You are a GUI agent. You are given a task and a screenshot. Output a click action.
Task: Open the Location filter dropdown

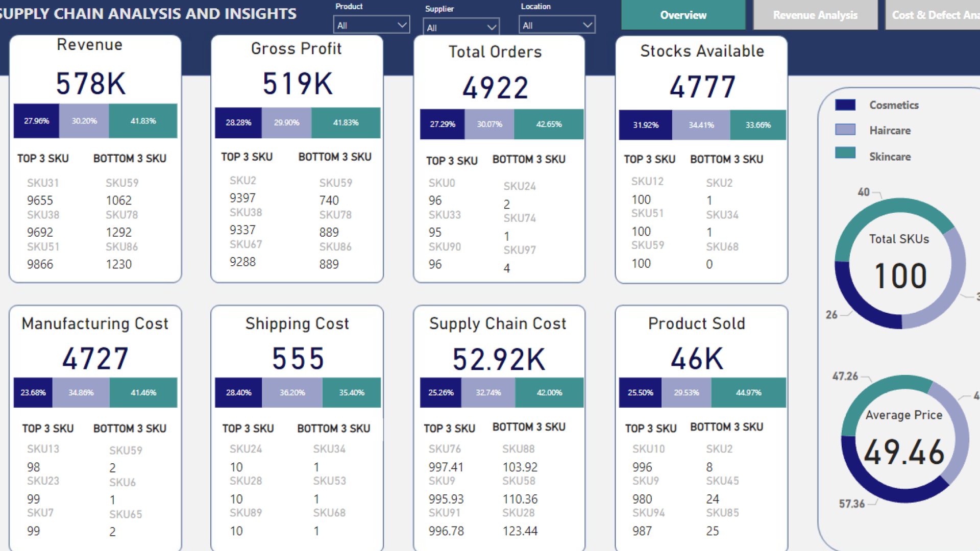tap(557, 25)
